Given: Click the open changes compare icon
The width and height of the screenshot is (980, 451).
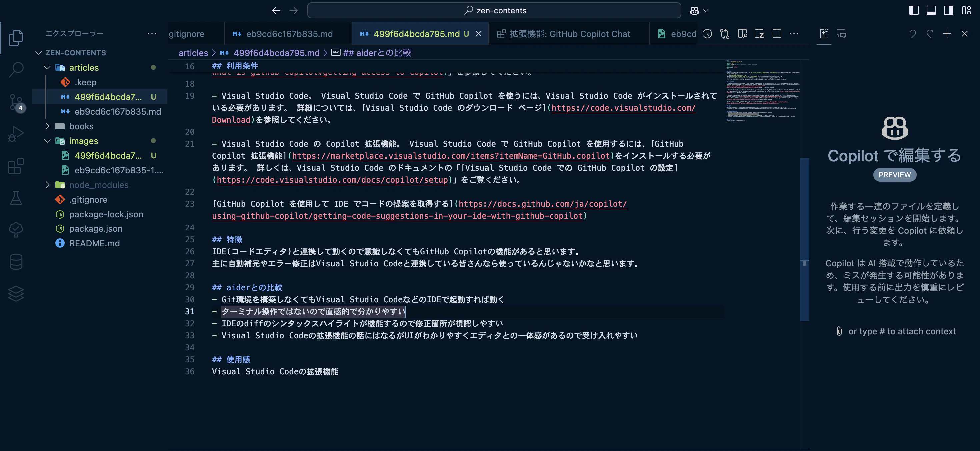Looking at the screenshot, I should (x=725, y=34).
